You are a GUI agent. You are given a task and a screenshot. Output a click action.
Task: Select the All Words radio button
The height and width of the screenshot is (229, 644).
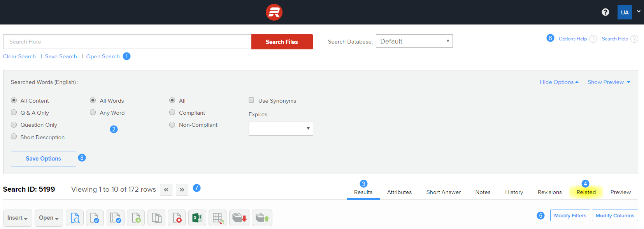click(93, 100)
